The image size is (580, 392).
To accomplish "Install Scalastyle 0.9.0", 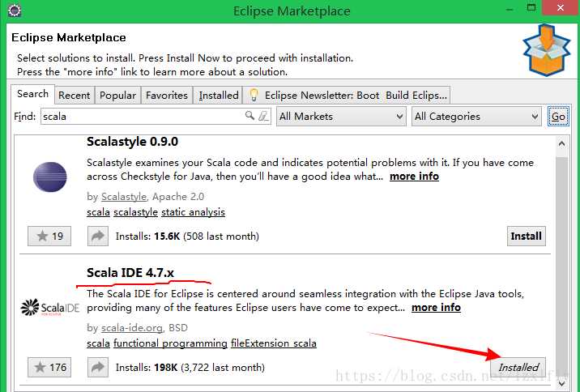I will 526,236.
